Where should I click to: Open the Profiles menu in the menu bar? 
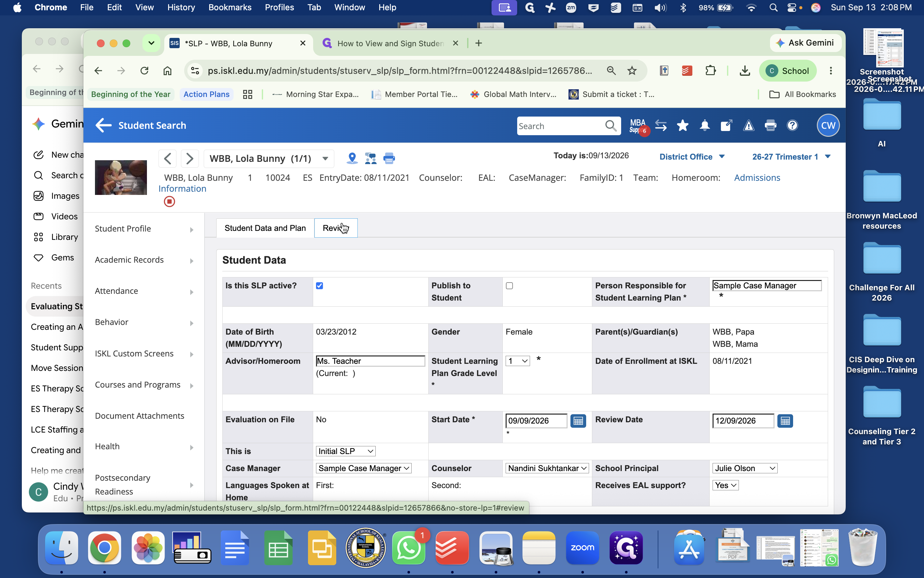(x=279, y=7)
